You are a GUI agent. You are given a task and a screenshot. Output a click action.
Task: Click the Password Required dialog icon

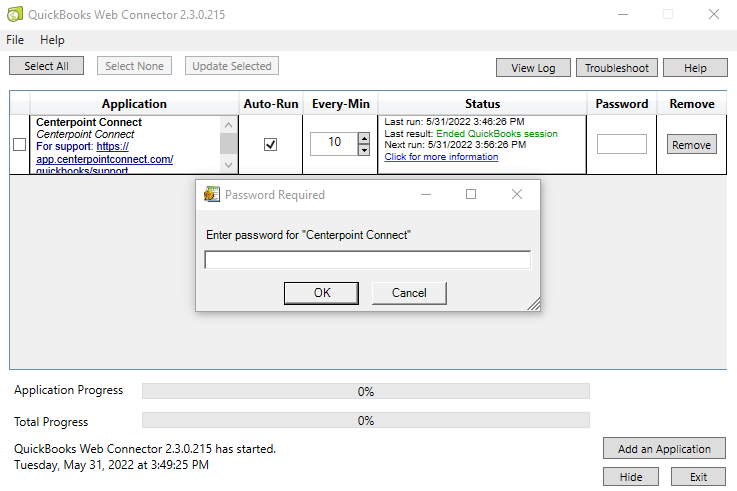point(212,194)
